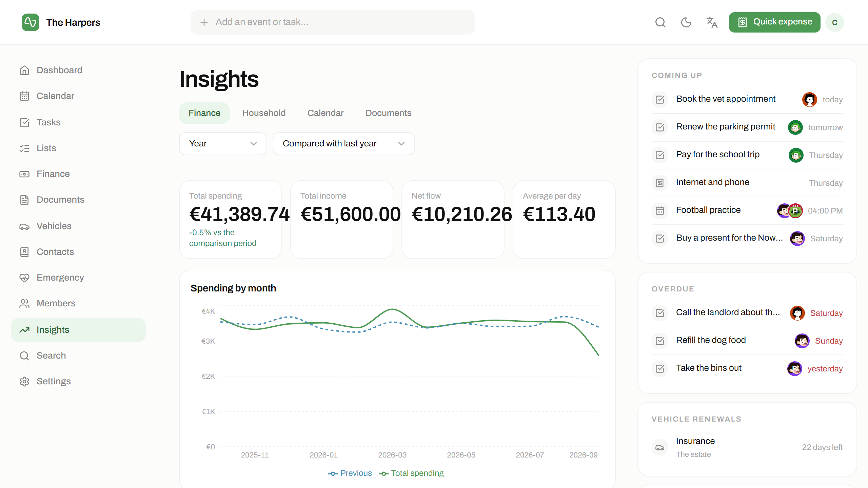Switch to the Household tab
The image size is (868, 488).
point(264,113)
